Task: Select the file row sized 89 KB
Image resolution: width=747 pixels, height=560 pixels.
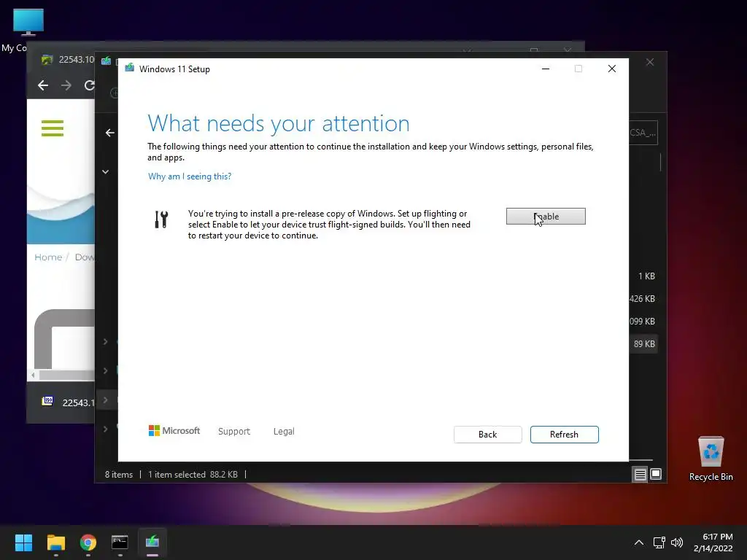Action: point(644,344)
